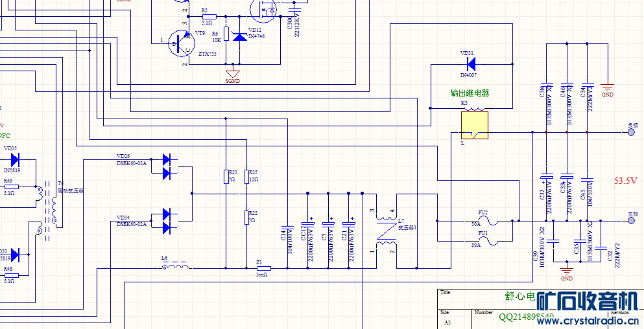Click the positive output terminal 正极
Image resolution: width=644 pixels, height=329 pixels.
pyautogui.click(x=632, y=221)
